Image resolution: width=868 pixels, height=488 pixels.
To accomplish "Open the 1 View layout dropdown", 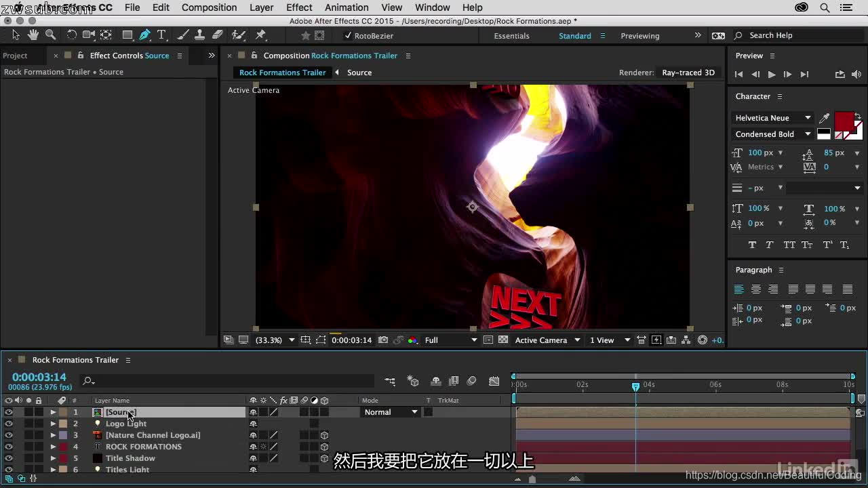I will tap(610, 340).
